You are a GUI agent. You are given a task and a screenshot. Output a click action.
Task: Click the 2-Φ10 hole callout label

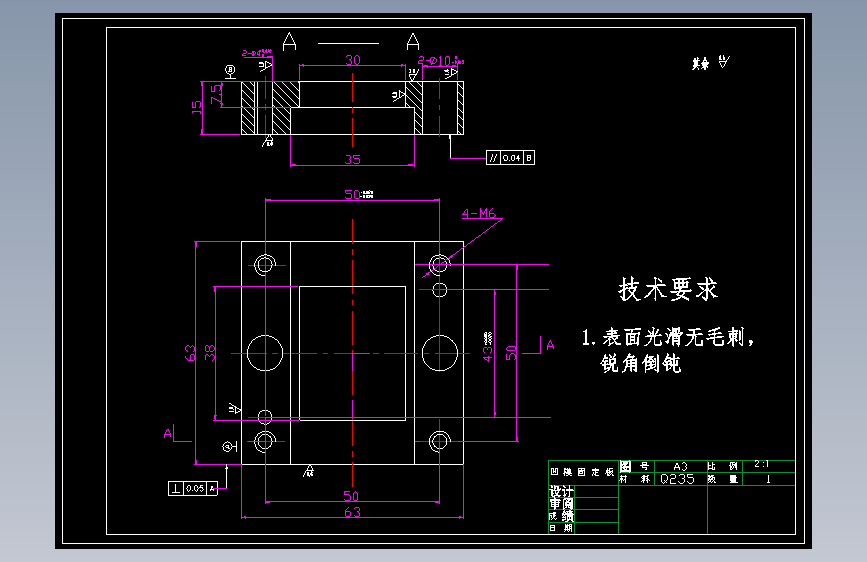(441, 61)
